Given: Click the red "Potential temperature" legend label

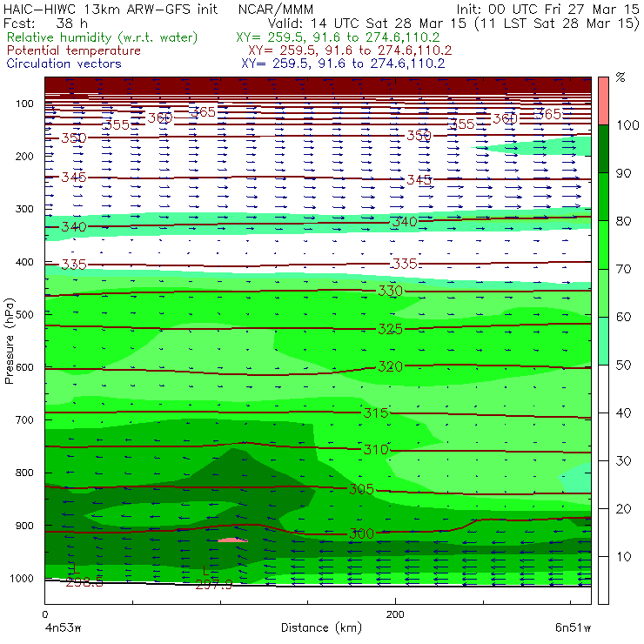Looking at the screenshot, I should tap(74, 50).
